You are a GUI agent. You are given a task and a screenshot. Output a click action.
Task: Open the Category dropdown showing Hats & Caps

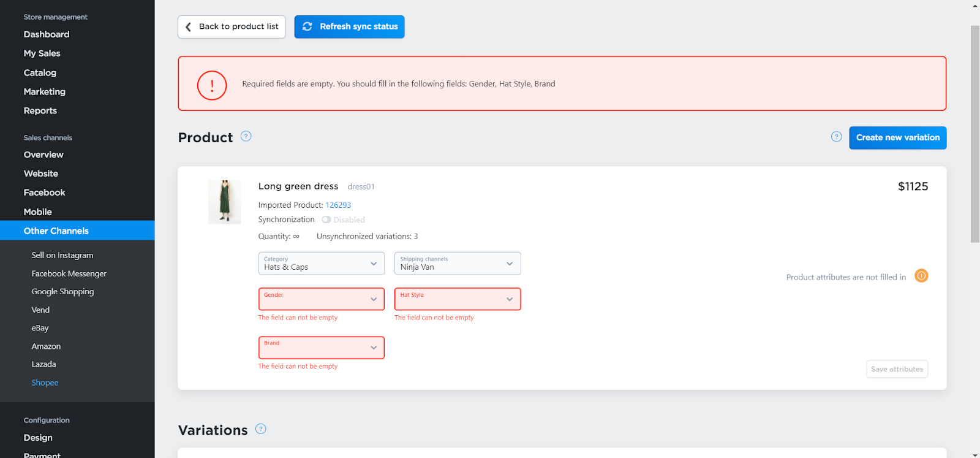click(x=322, y=264)
